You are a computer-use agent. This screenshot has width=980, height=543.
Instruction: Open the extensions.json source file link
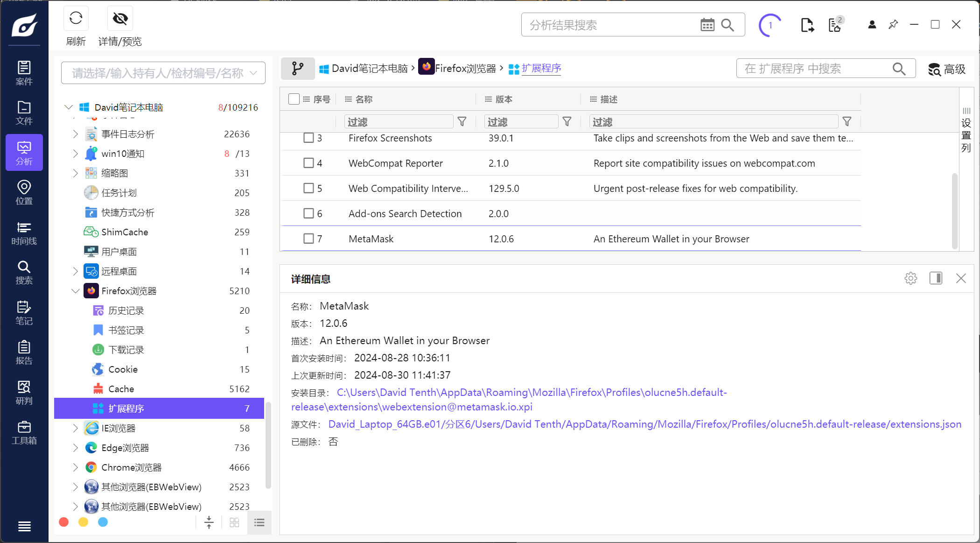pyautogui.click(x=644, y=424)
